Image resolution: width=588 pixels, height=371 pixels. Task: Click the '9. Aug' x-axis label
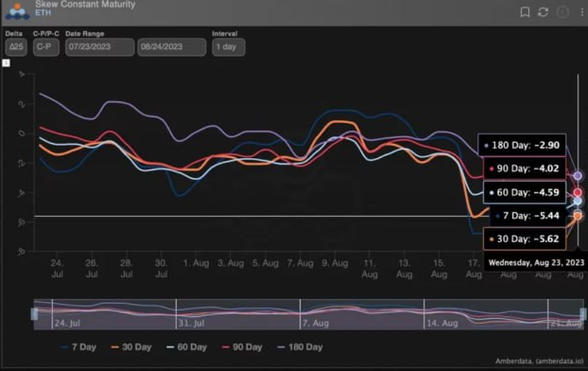(335, 263)
